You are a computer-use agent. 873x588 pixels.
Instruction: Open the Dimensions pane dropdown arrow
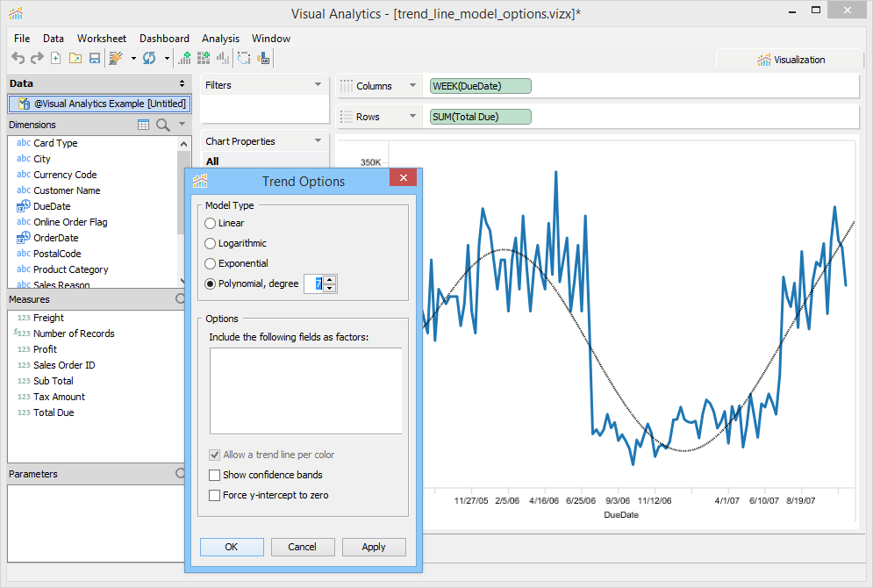(x=182, y=124)
